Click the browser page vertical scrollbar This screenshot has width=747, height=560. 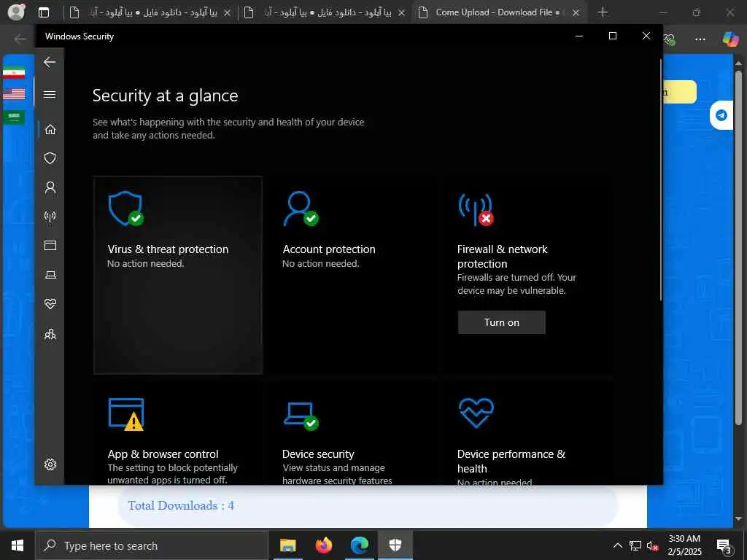(738, 248)
